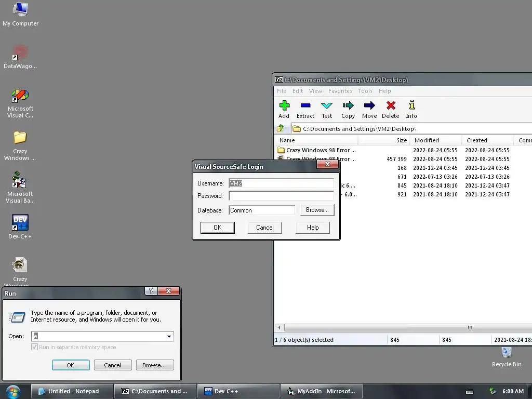Viewport: 532px width, 399px height.
Task: Click the Delete icon in 7-Zip toolbar
Action: point(391,105)
